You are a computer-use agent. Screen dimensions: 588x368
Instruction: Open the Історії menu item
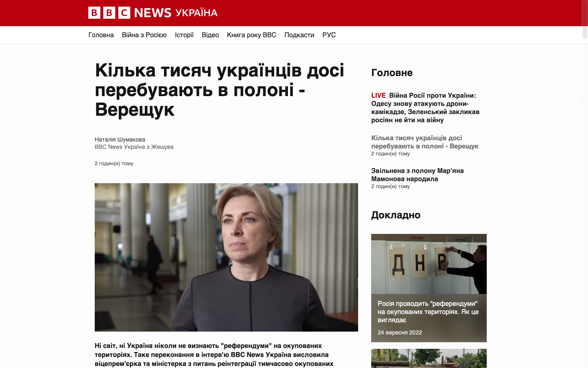pos(184,35)
